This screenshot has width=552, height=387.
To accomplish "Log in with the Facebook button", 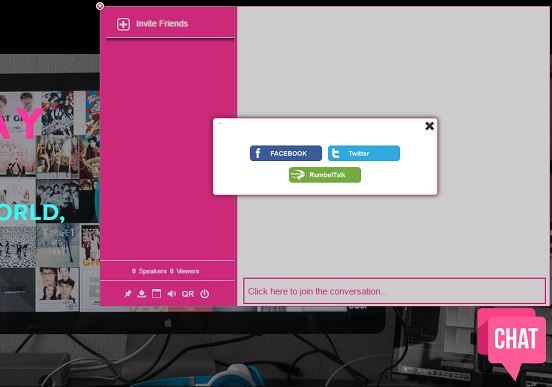I will coord(286,153).
